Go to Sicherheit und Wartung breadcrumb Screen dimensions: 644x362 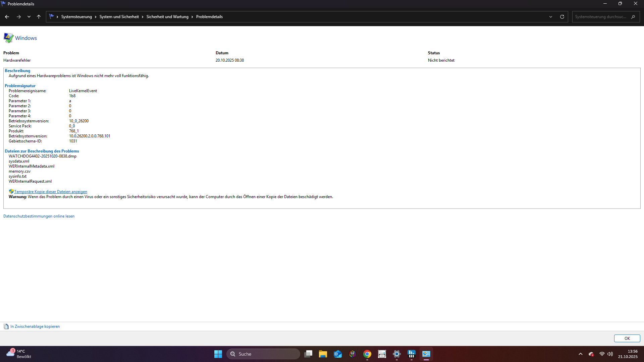tap(167, 17)
